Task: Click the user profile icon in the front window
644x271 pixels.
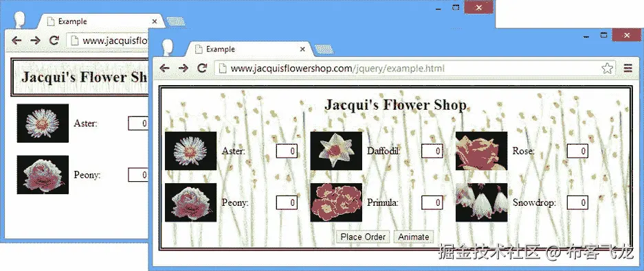Action: coord(168,47)
